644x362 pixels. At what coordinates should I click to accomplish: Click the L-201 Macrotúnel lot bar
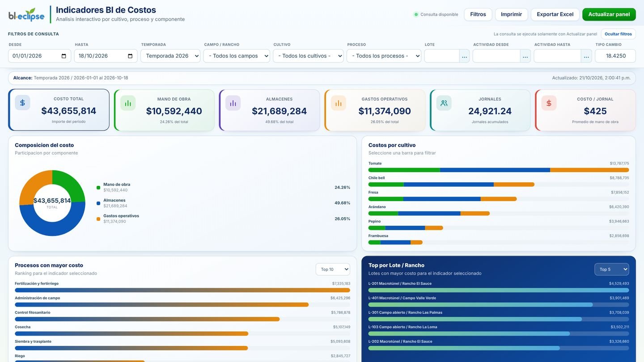point(499,290)
